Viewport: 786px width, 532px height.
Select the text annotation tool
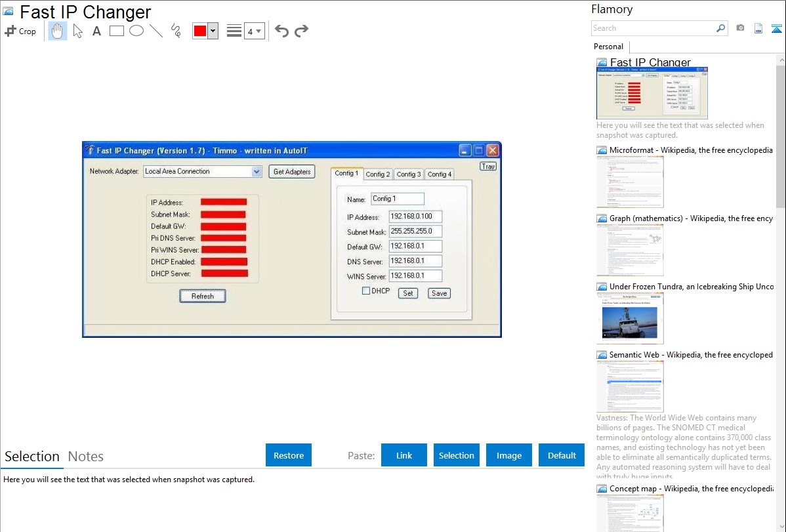pyautogui.click(x=96, y=31)
